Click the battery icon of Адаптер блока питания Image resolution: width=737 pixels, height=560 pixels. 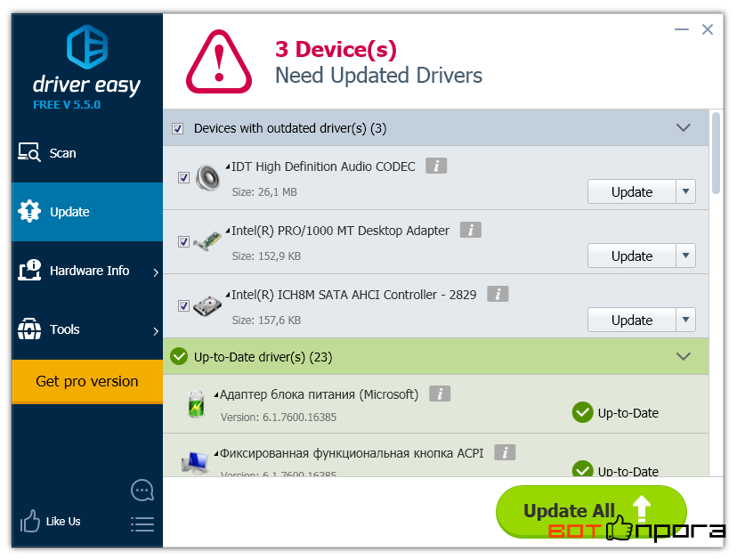(196, 404)
